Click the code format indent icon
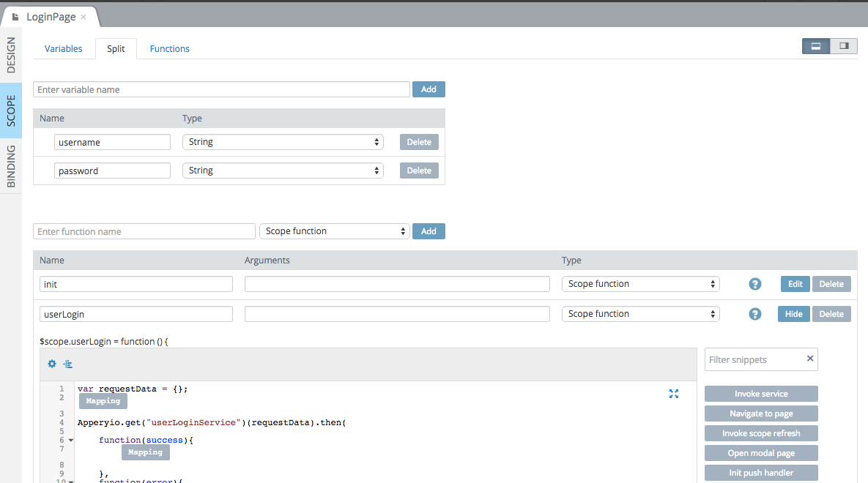Image resolution: width=868 pixels, height=483 pixels. 67,364
